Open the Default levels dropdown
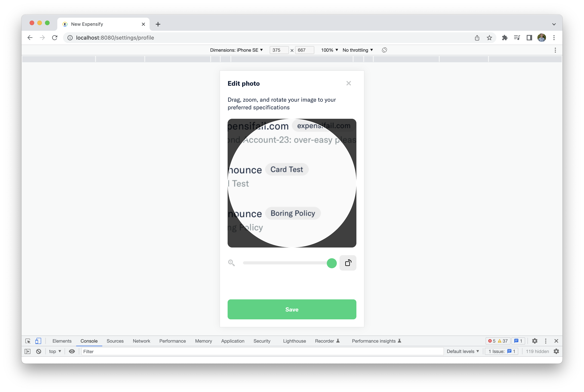The height and width of the screenshot is (392, 584). [x=463, y=351]
